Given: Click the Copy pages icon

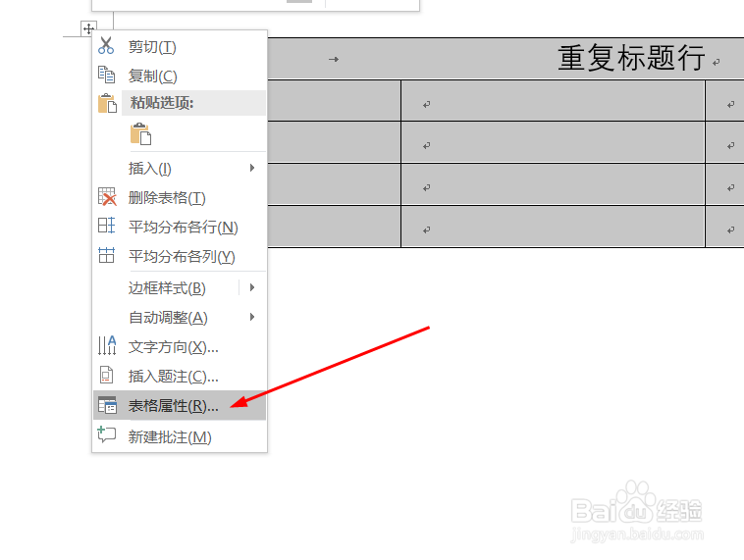Looking at the screenshot, I should pyautogui.click(x=106, y=75).
